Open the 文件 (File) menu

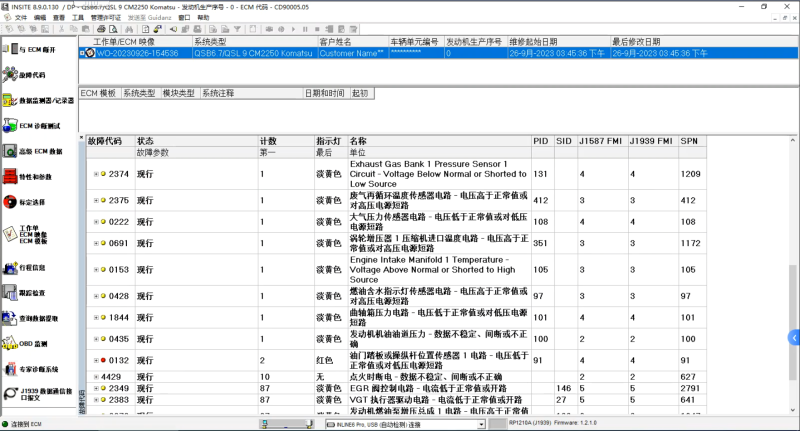pos(21,18)
